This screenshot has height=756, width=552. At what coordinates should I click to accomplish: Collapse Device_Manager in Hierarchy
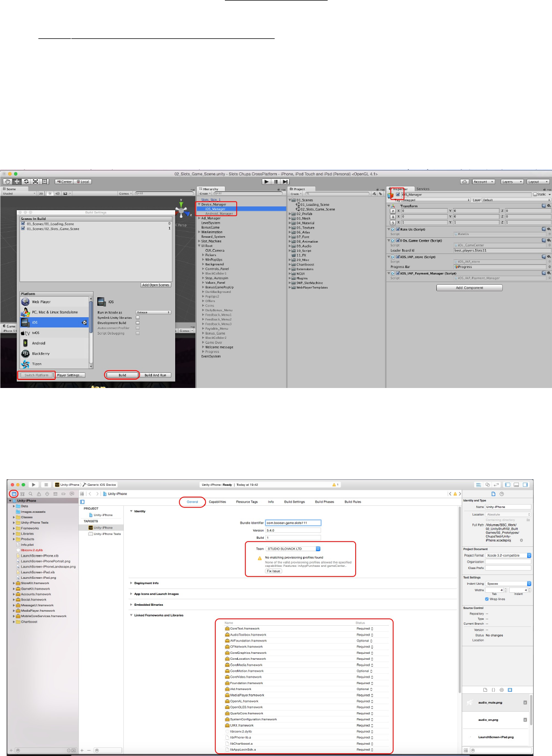[x=199, y=204]
